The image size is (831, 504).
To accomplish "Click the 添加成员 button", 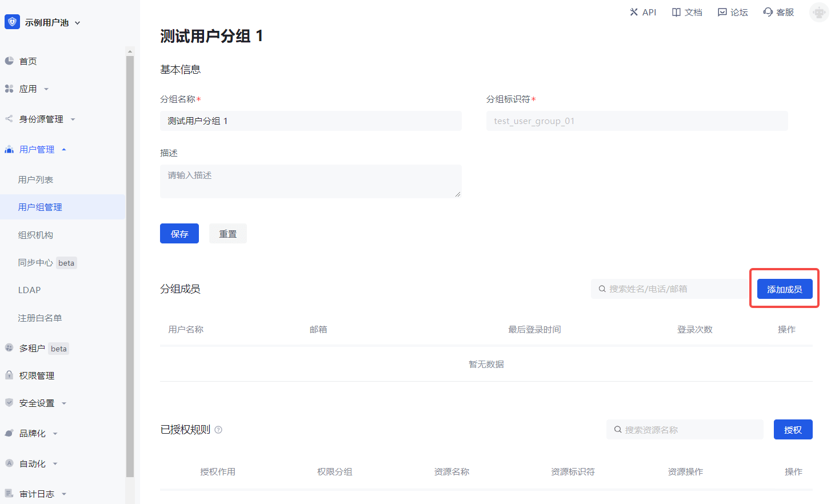I will 784,289.
